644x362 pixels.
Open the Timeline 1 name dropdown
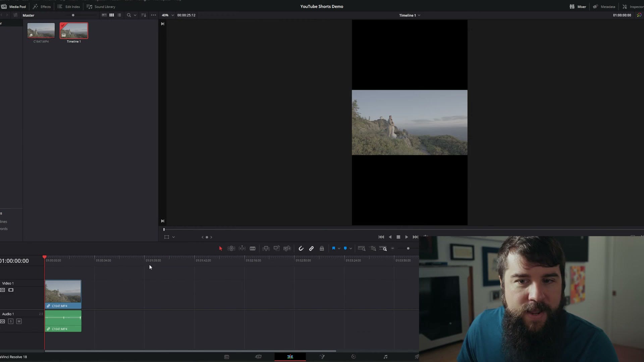410,15
